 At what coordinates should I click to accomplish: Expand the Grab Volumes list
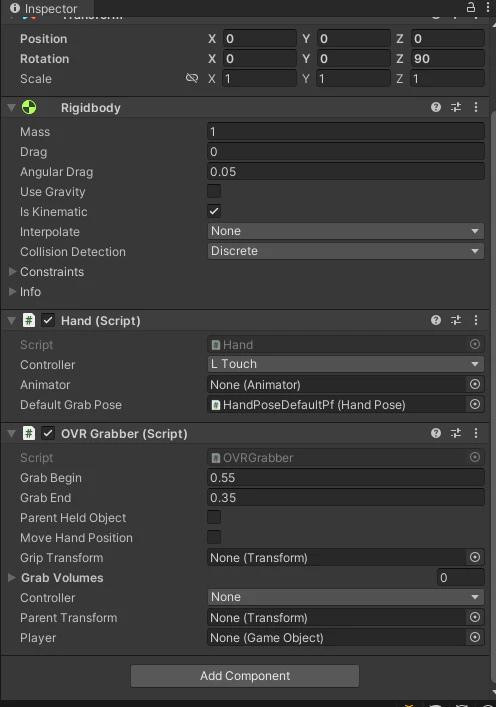(12, 578)
